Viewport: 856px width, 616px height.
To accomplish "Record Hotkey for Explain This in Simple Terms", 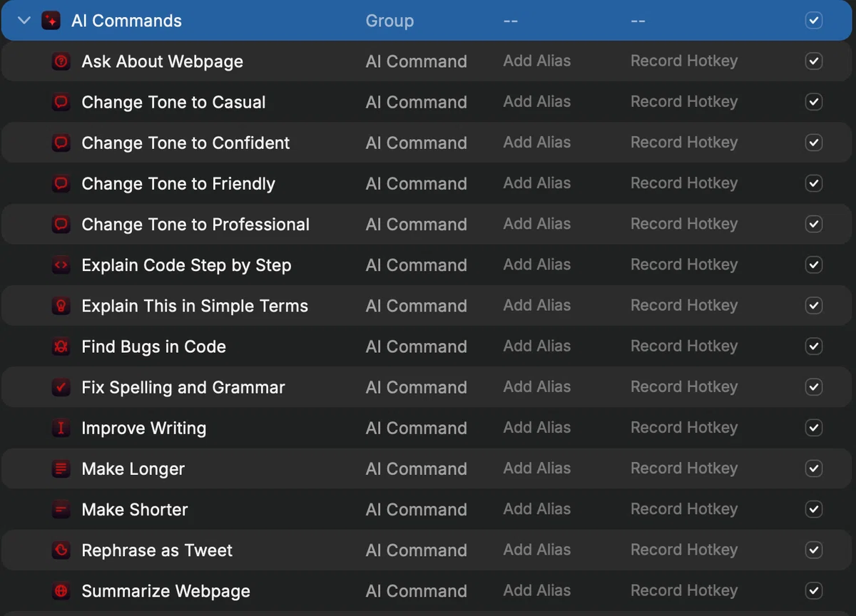I will pyautogui.click(x=684, y=305).
